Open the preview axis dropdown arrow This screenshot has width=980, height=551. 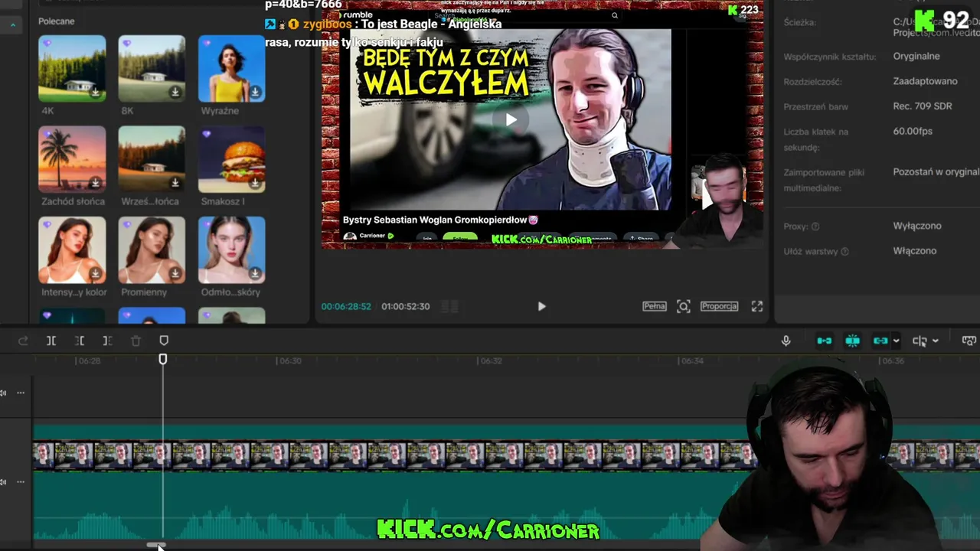point(936,341)
